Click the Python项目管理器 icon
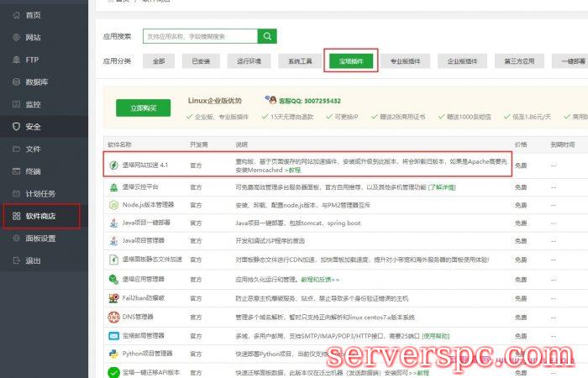The height and width of the screenshot is (378, 588). click(113, 354)
